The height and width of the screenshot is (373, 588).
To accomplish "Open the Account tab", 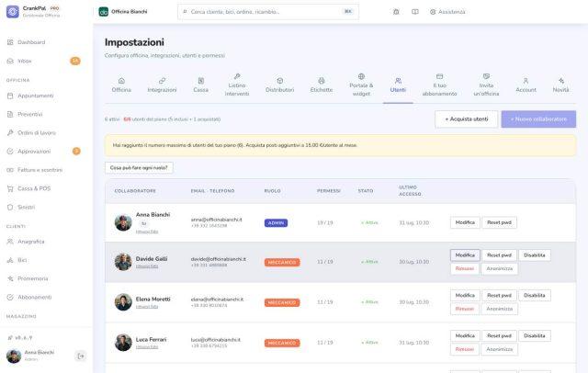I will point(526,85).
